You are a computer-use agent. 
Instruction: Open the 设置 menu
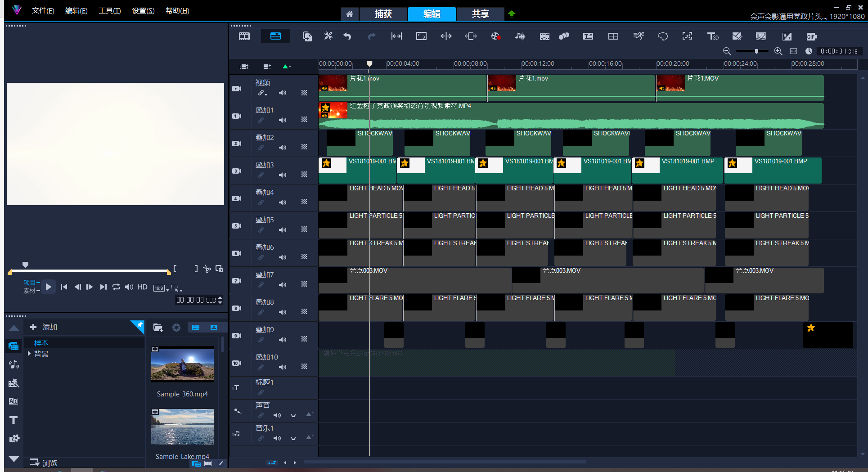[143, 11]
